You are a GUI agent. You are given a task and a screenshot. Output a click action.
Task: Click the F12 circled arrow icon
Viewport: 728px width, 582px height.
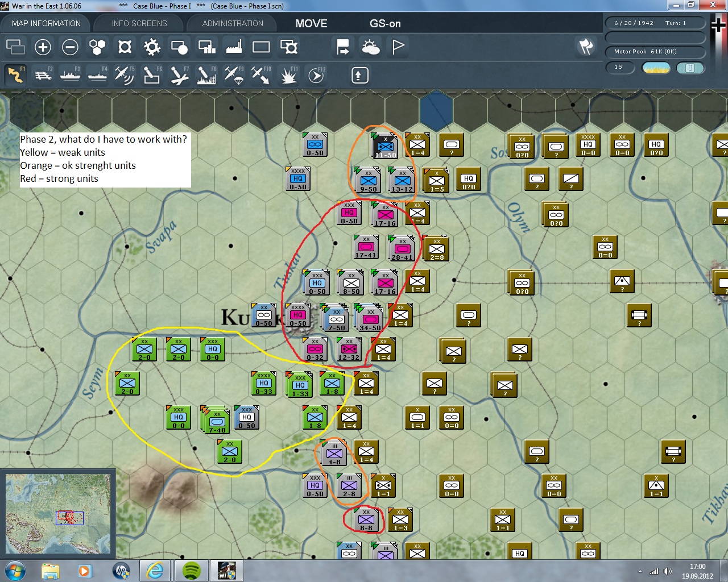[316, 74]
